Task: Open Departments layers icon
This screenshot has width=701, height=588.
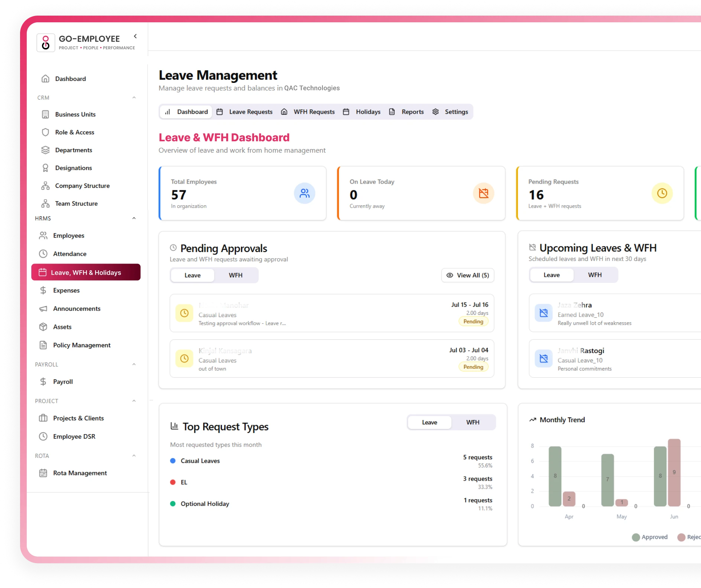Action: 45,150
